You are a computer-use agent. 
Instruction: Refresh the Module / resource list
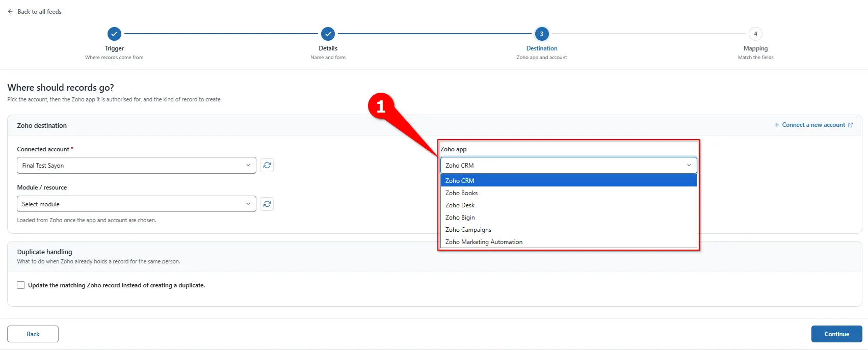point(267,204)
